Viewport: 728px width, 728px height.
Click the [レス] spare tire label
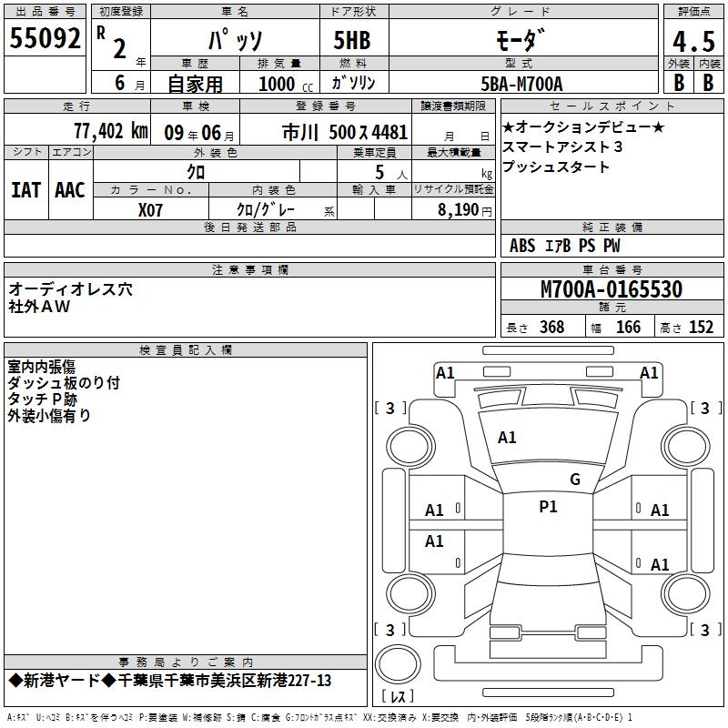(x=398, y=696)
